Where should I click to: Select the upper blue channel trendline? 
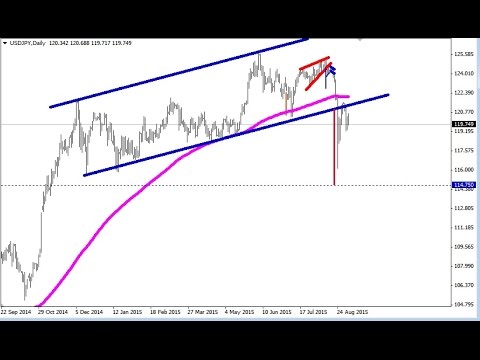click(x=179, y=73)
